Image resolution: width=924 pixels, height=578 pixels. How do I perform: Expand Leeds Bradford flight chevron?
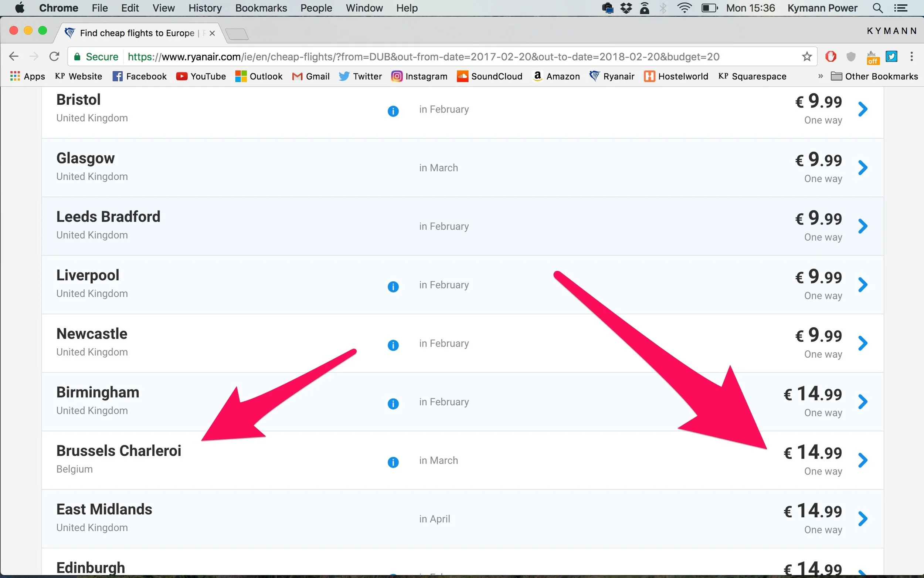point(863,226)
